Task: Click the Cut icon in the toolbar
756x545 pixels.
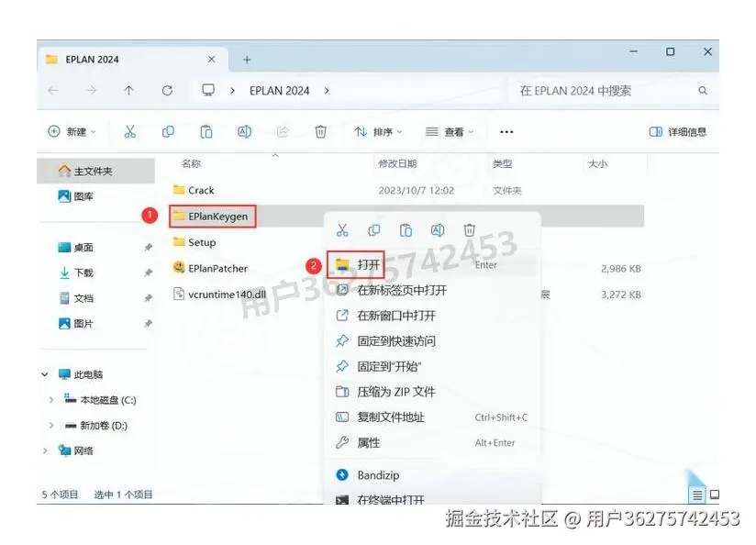Action: click(x=129, y=132)
